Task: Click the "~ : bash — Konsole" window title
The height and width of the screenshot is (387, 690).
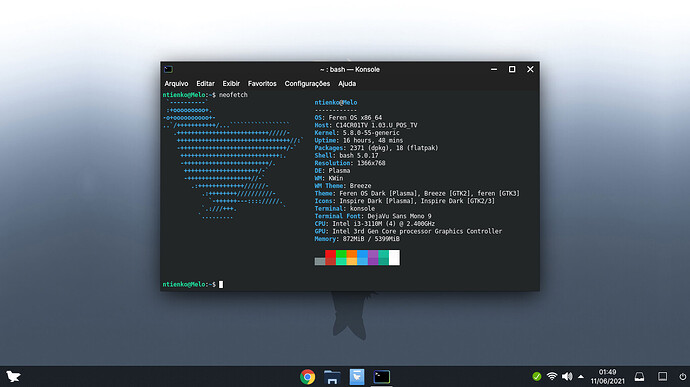Action: 350,69
